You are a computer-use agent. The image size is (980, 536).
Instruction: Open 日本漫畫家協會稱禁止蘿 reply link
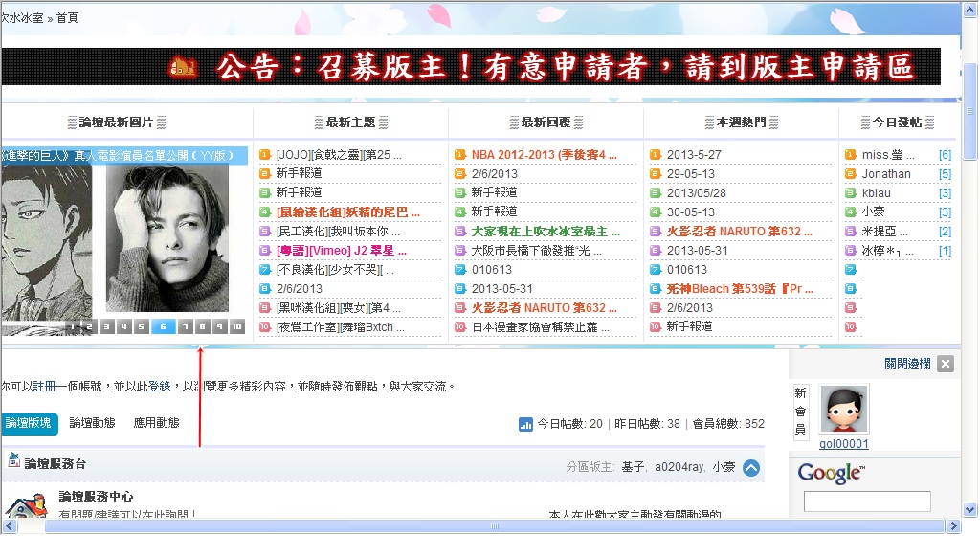540,327
